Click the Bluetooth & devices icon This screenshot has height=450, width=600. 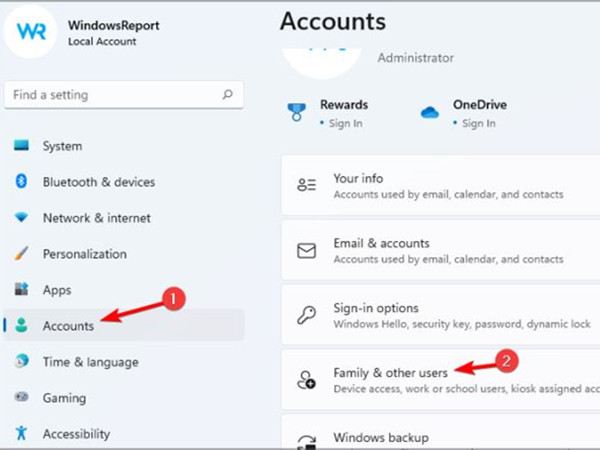22,182
